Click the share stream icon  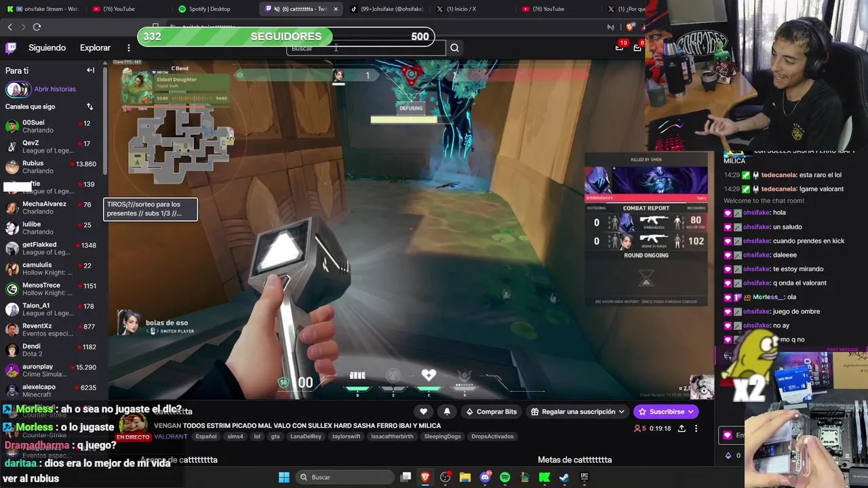(682, 428)
